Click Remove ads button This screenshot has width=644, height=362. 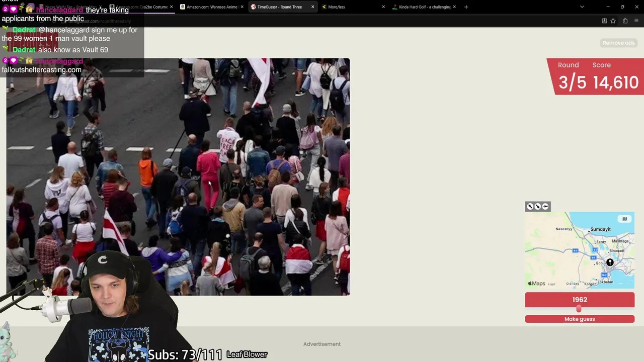(x=618, y=43)
